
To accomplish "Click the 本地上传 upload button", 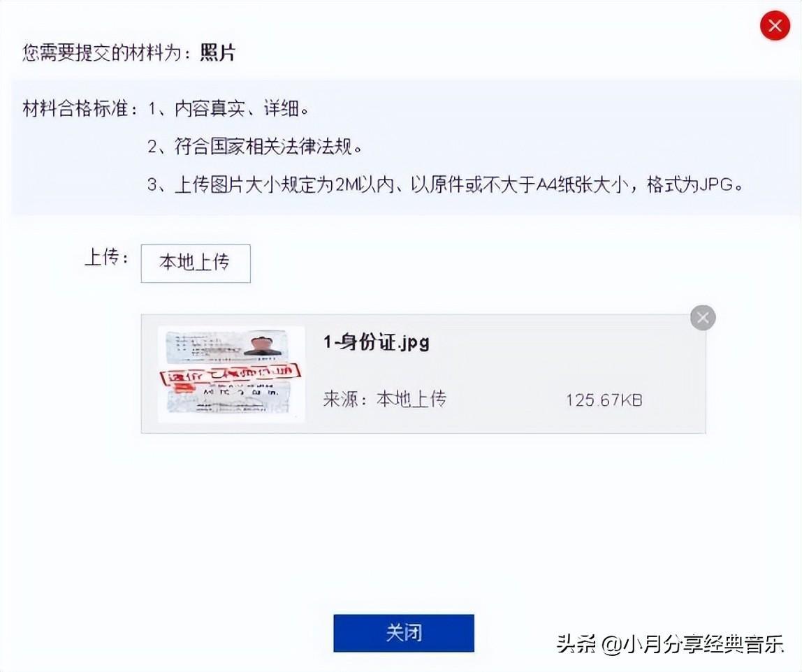I will pos(196,263).
